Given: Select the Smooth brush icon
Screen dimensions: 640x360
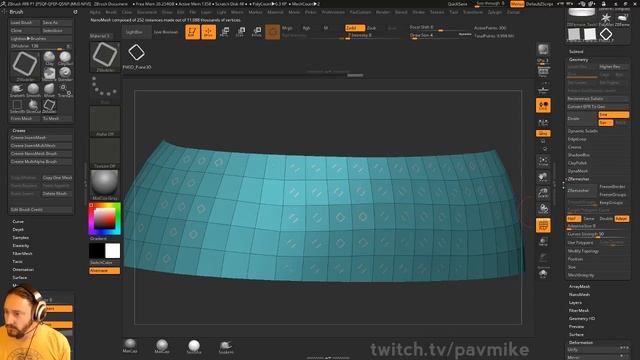Looking at the screenshot, I should pyautogui.click(x=33, y=89).
